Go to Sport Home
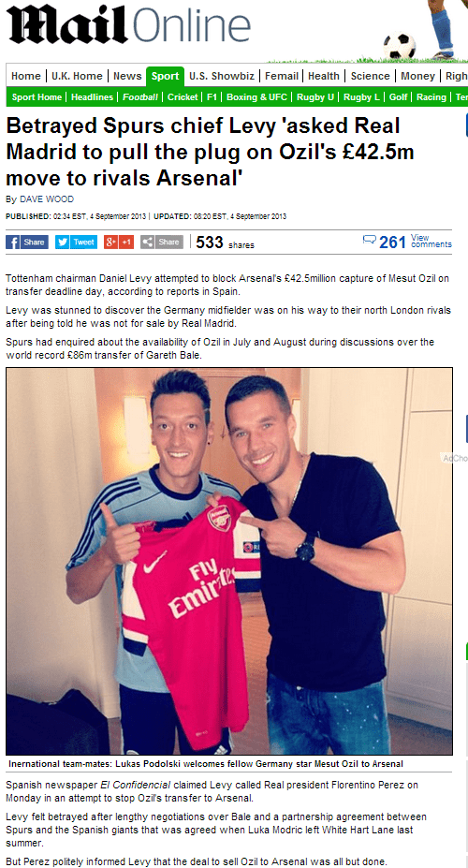 point(37,96)
